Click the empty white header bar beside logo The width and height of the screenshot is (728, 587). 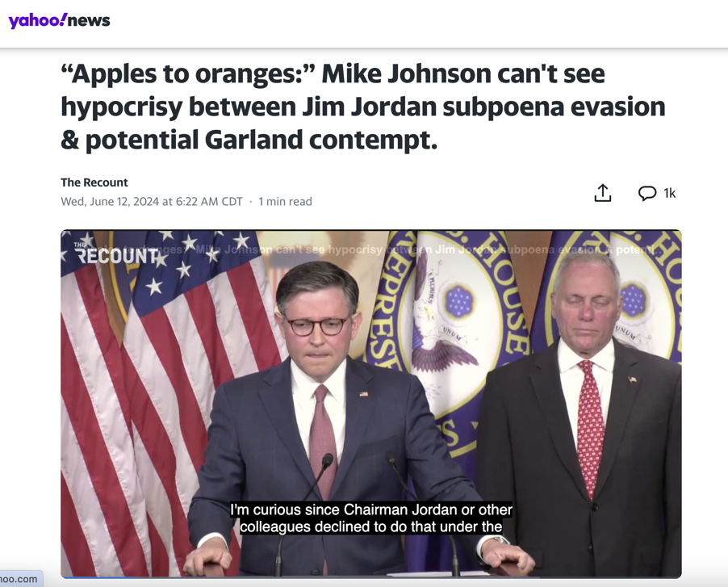(418, 23)
